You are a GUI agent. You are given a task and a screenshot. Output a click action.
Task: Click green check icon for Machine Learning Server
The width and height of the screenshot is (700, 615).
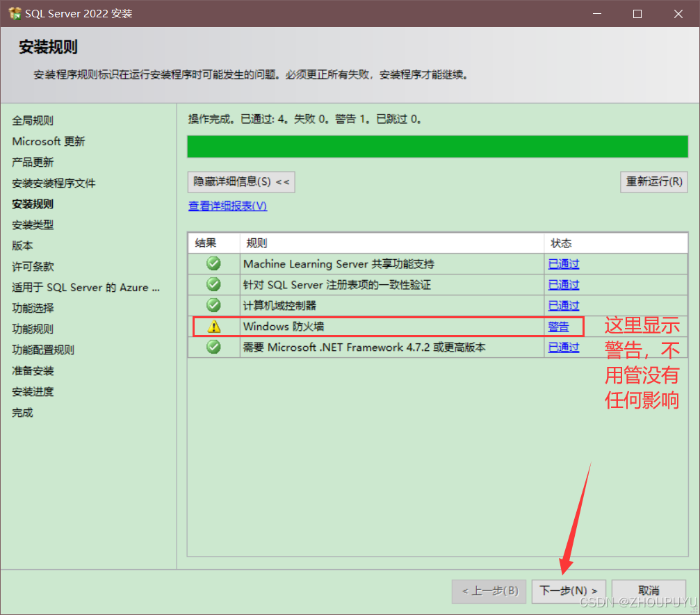pos(213,264)
